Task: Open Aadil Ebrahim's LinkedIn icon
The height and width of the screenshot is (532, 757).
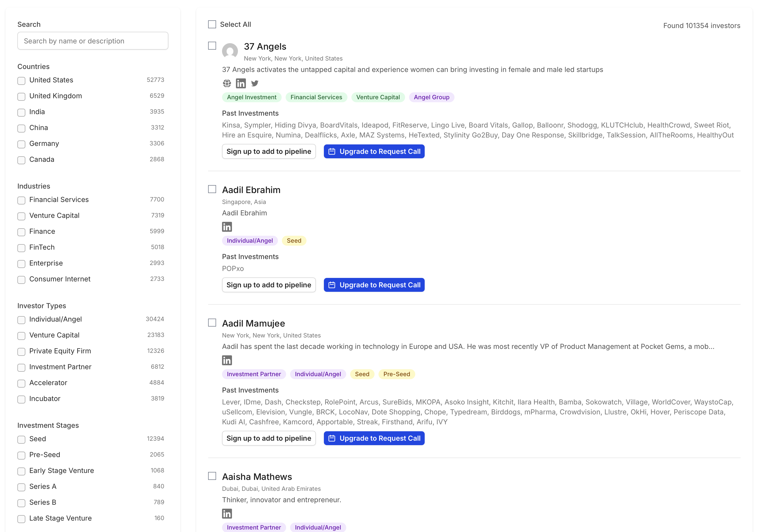Action: pos(227,227)
